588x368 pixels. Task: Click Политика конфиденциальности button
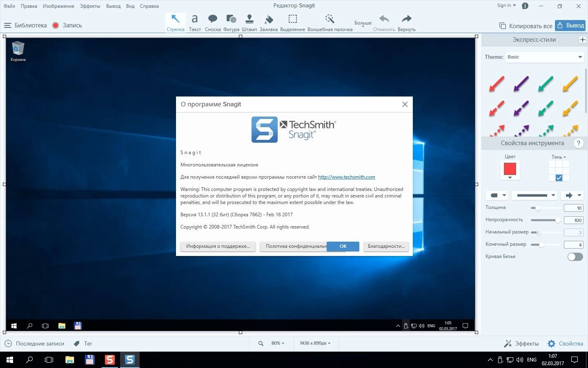coord(294,246)
